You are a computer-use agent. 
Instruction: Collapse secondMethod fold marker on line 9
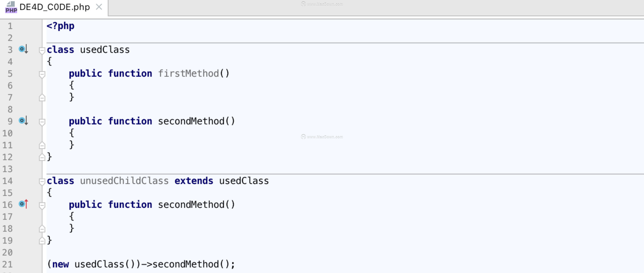click(x=42, y=122)
